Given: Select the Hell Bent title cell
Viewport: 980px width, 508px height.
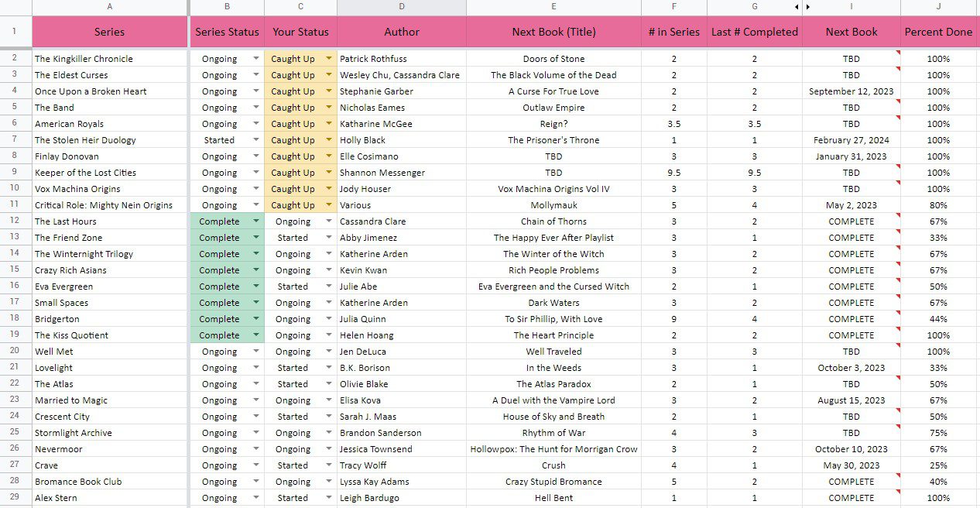Looking at the screenshot, I should (553, 498).
